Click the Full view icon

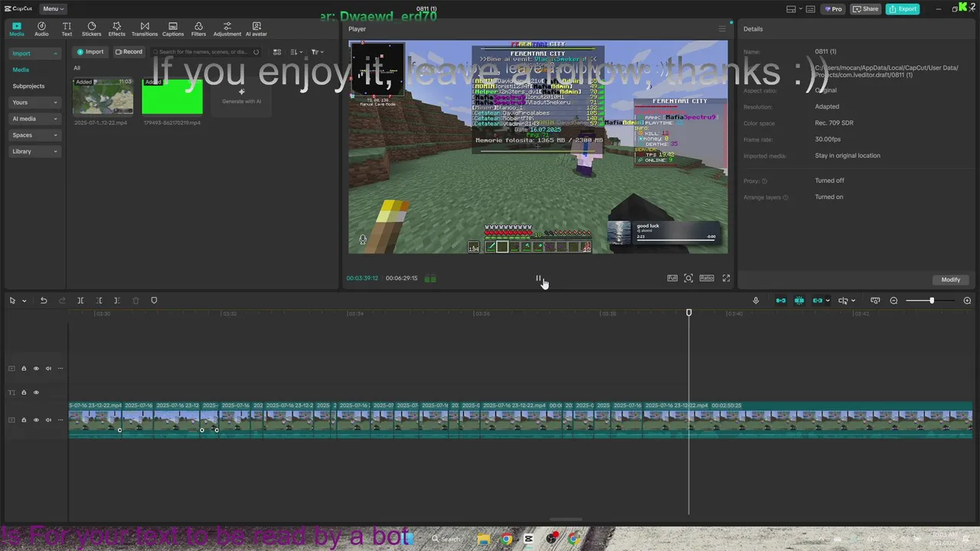coord(672,279)
